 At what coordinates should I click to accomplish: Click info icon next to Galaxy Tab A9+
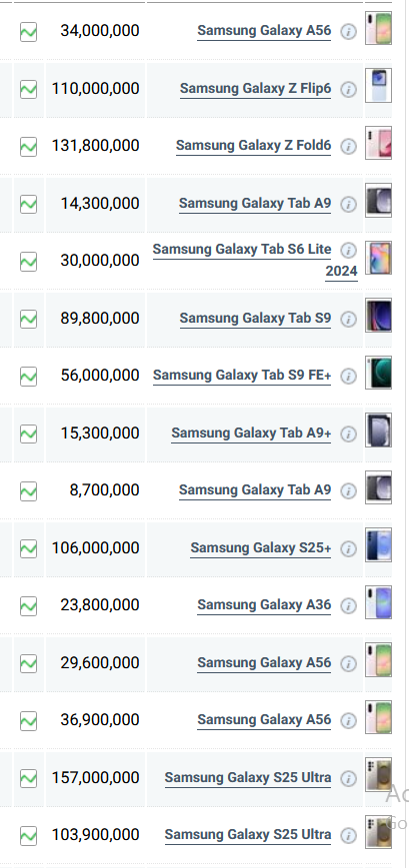(x=348, y=434)
